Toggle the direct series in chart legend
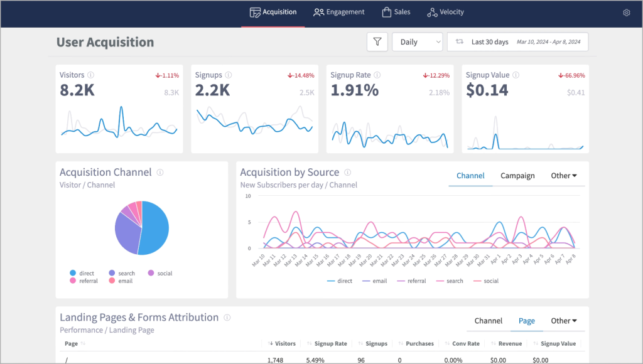Viewport: 643px width, 364px height. (x=340, y=281)
